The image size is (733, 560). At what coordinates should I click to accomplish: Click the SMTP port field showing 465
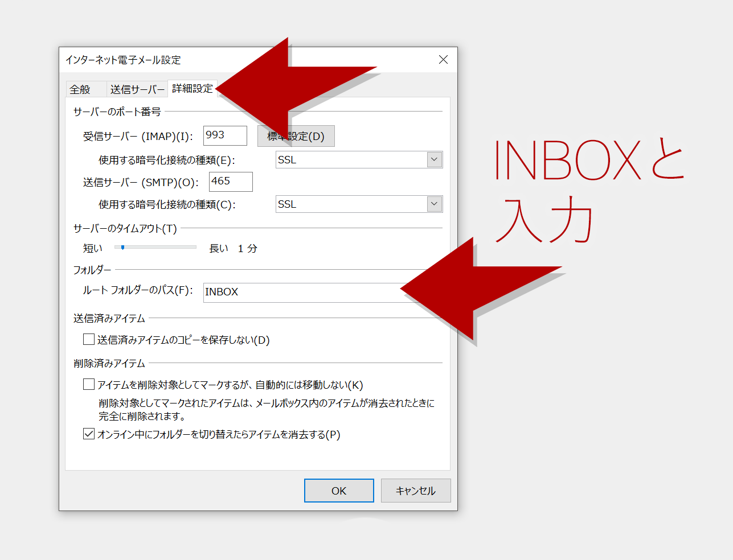click(230, 182)
